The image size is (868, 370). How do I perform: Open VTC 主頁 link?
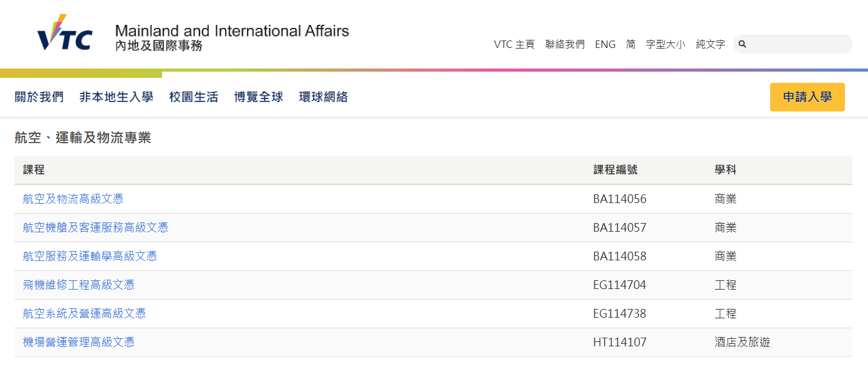pos(514,44)
